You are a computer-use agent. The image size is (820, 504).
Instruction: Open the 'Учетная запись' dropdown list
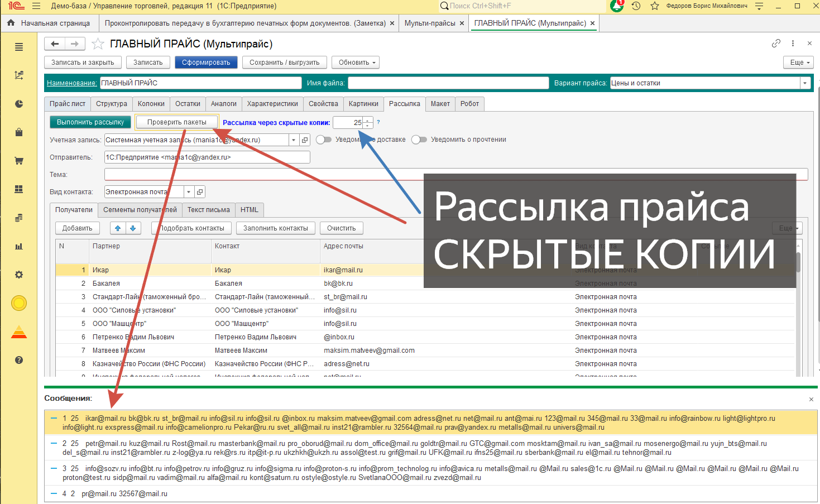(294, 140)
